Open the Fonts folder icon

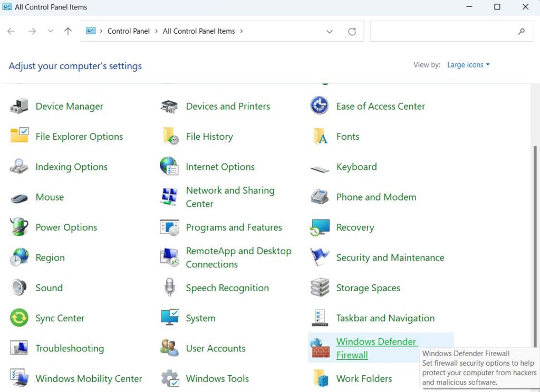(x=320, y=136)
